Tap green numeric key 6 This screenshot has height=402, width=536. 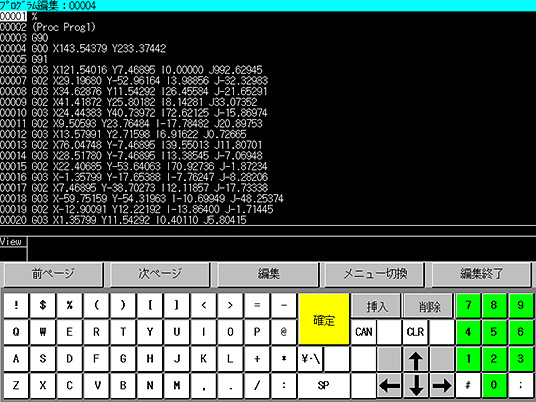coord(521,332)
